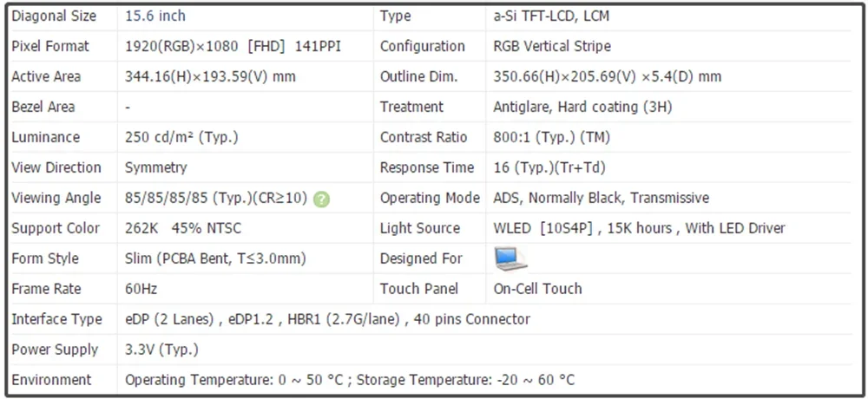Click the Symmetry view direction value
Image resolution: width=868 pixels, height=399 pixels.
(155, 167)
